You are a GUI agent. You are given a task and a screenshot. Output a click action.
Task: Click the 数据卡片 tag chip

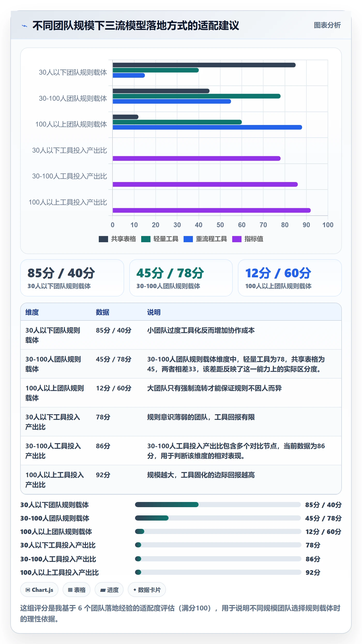(147, 590)
